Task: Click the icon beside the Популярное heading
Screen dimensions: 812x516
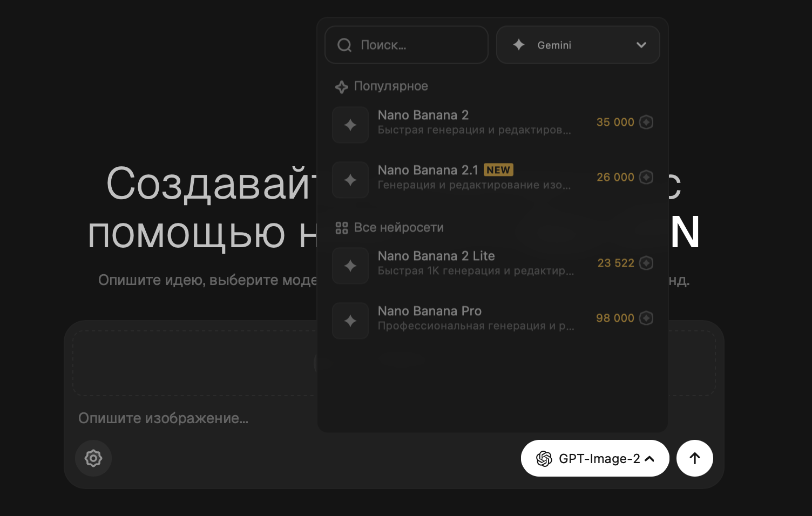Action: tap(341, 87)
